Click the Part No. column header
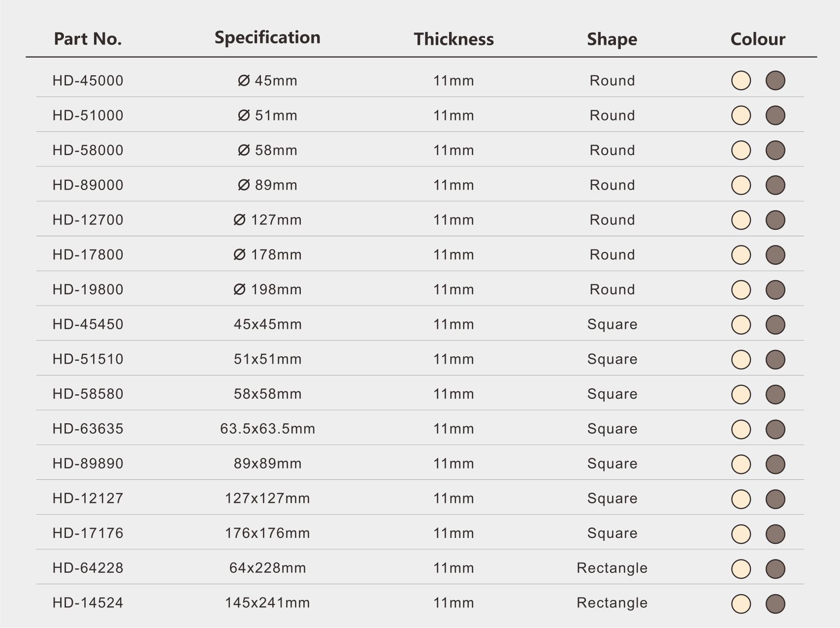 click(88, 39)
